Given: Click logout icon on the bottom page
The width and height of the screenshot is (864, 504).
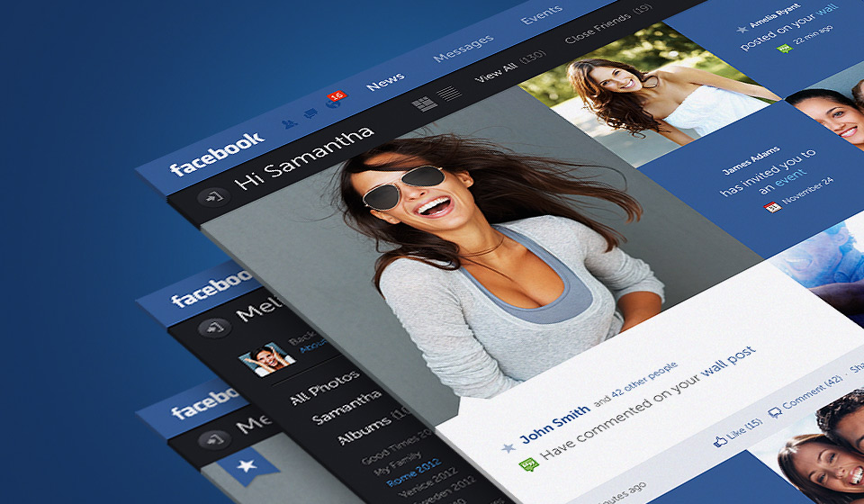Looking at the screenshot, I should click(214, 439).
